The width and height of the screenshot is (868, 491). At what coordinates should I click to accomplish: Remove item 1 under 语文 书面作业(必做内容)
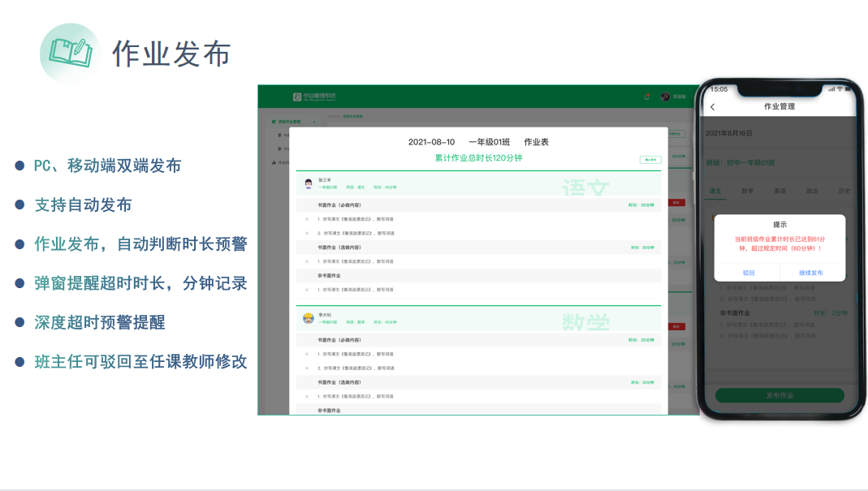coord(307,219)
